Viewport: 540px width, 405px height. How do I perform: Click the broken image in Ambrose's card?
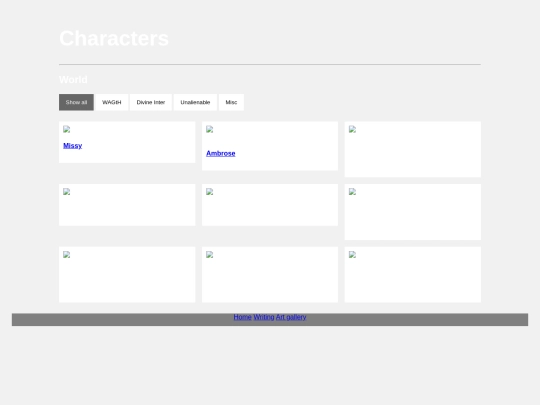209,129
